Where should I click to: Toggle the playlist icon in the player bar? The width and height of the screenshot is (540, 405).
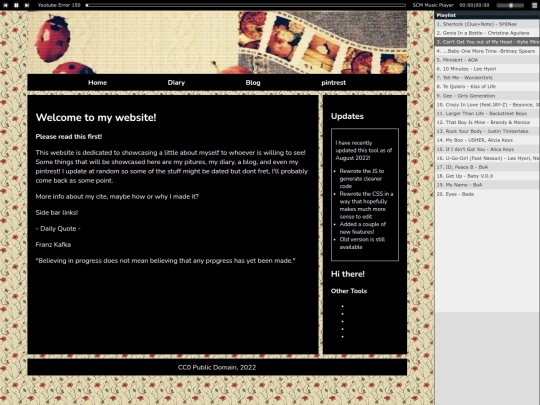[x=534, y=5]
